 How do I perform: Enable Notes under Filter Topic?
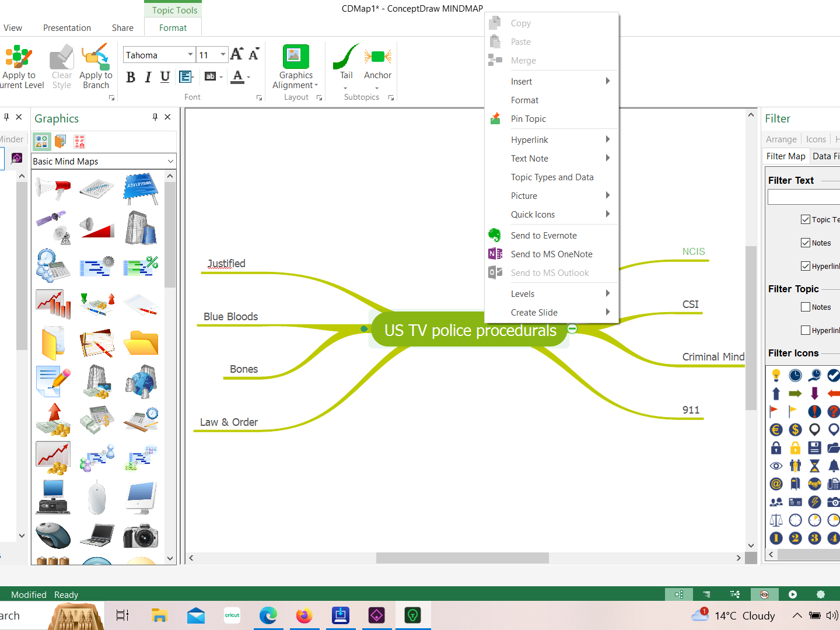pos(806,307)
